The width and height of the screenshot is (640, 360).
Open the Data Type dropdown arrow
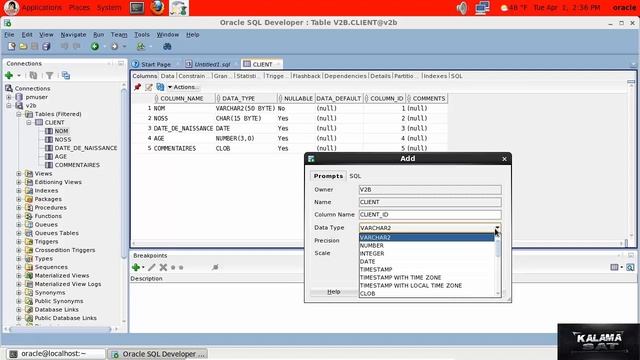click(x=497, y=228)
